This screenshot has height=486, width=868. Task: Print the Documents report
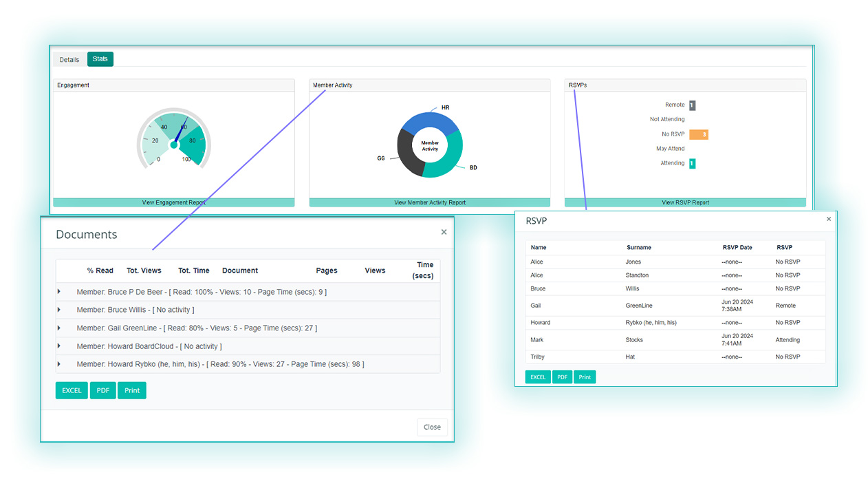132,390
